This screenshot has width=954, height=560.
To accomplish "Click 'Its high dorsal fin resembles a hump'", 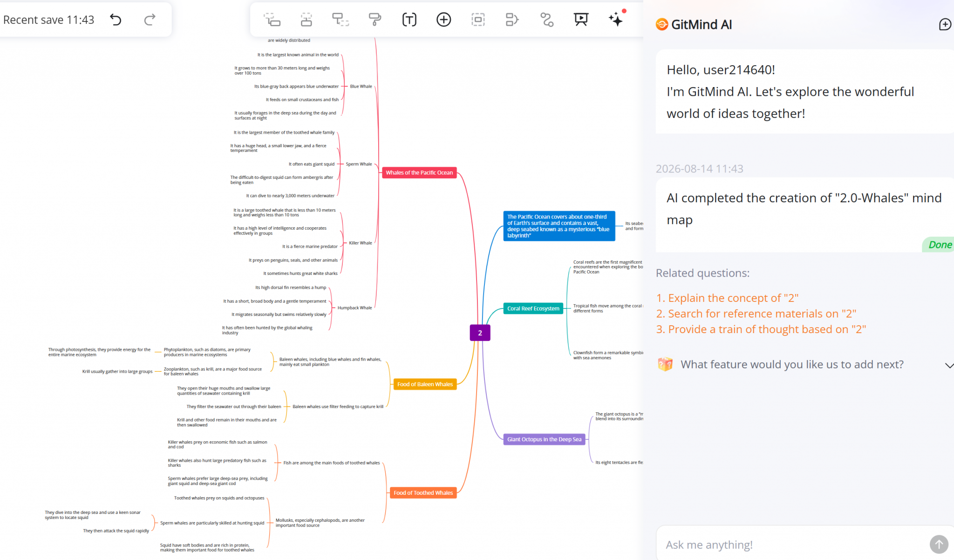I will click(291, 287).
